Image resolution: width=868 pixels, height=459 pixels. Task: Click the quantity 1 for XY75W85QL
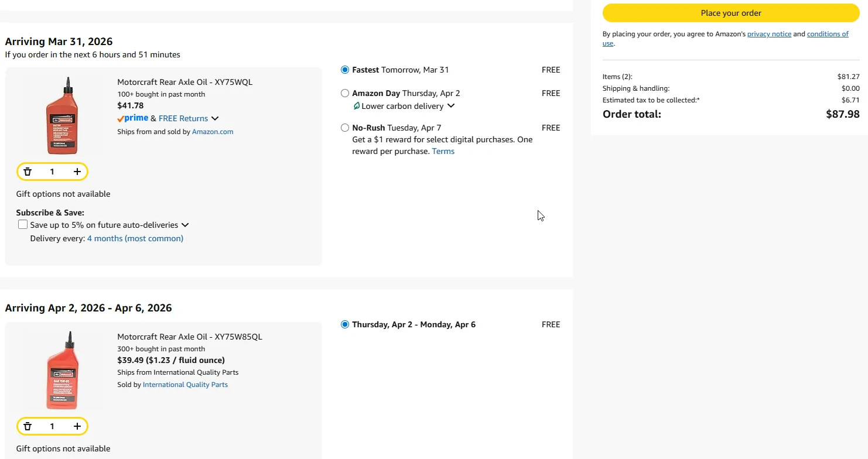coord(52,426)
